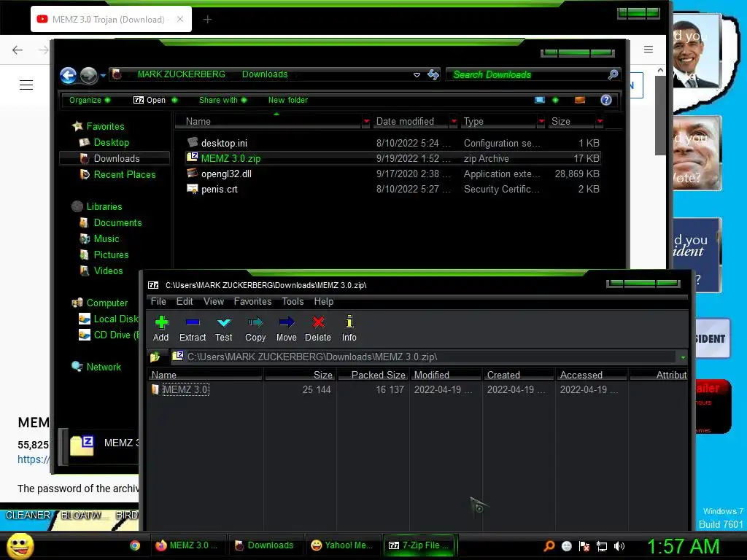Image resolution: width=747 pixels, height=560 pixels.
Task: Click the network tray icon
Action: click(602, 546)
